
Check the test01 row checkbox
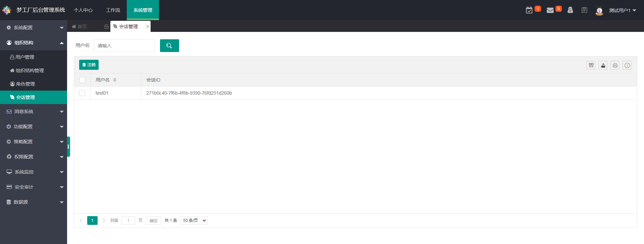82,93
